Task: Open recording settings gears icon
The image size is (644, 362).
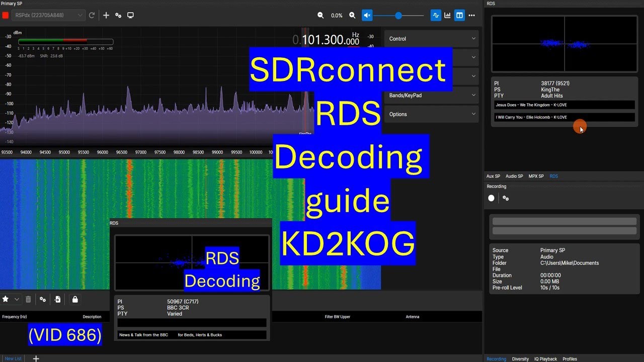Action: pos(506,198)
